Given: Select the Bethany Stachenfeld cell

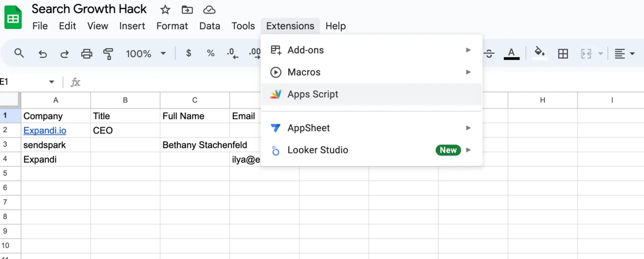Looking at the screenshot, I should pyautogui.click(x=195, y=145).
